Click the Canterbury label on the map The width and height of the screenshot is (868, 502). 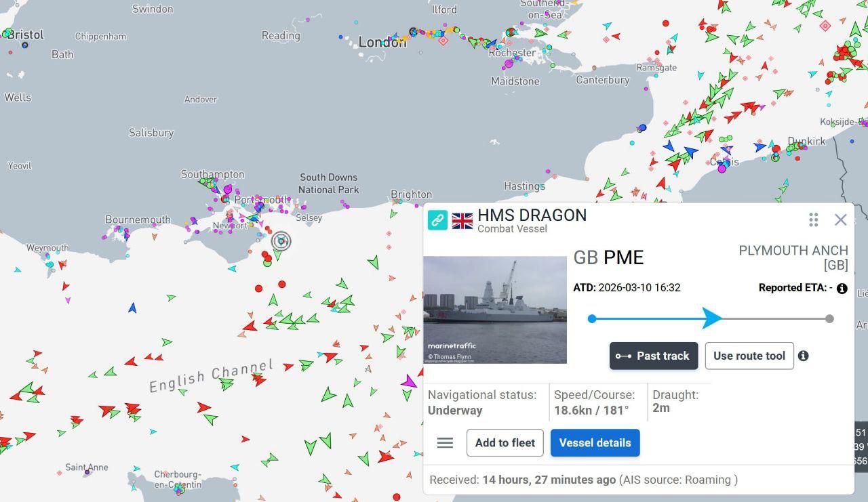[602, 80]
